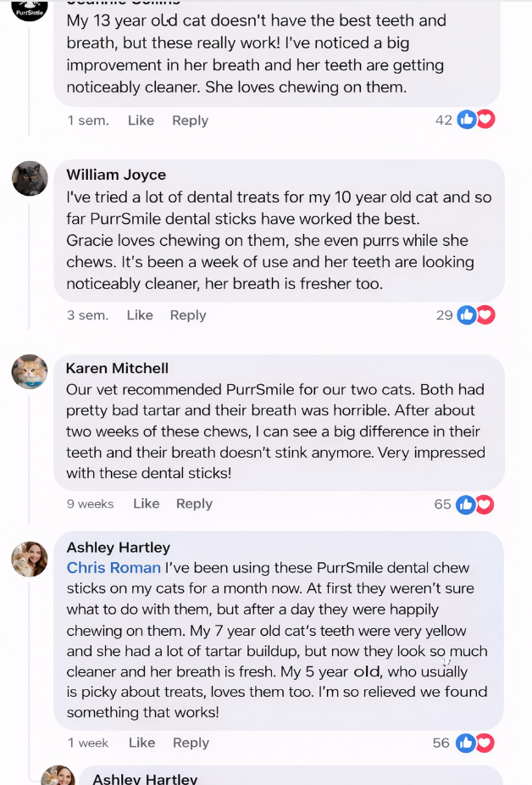The height and width of the screenshot is (785, 532).
Task: Click the William Joyce author name
Action: (x=116, y=175)
